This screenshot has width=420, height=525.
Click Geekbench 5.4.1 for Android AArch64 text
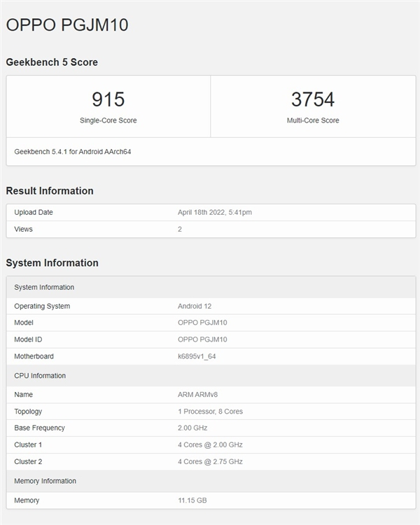point(73,151)
